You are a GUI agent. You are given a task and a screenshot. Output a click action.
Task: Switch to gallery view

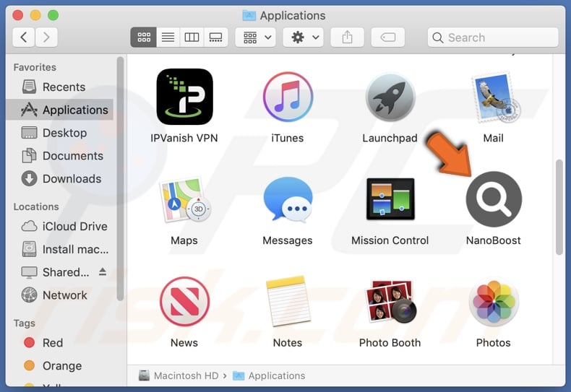tap(215, 37)
